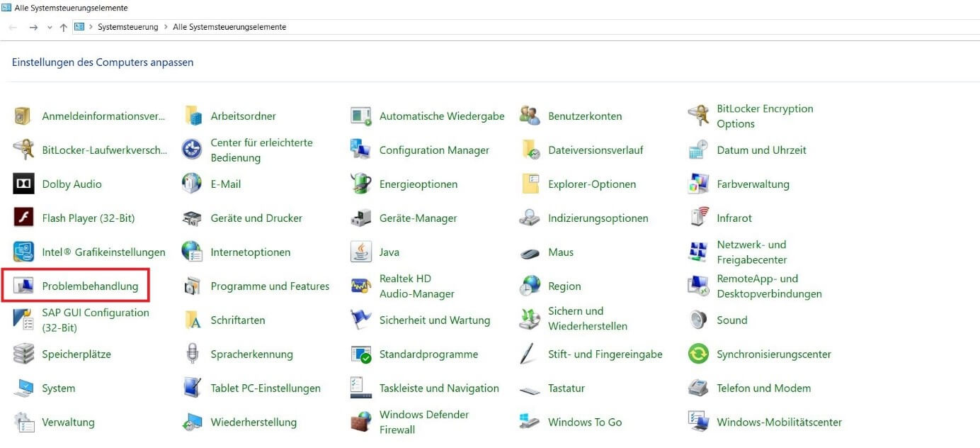Image resolution: width=980 pixels, height=448 pixels.
Task: Open Netzwerk- und Freigabecenter link
Action: [x=752, y=252]
